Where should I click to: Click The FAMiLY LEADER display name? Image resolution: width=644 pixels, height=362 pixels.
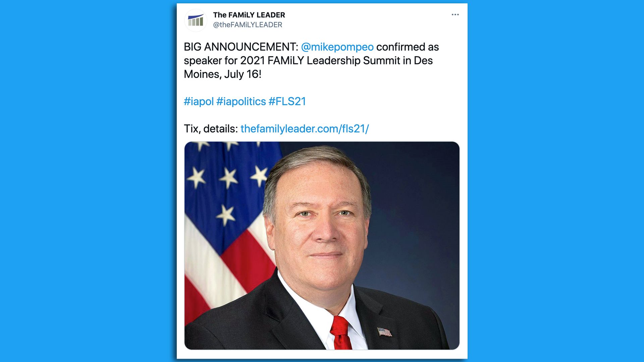click(249, 15)
